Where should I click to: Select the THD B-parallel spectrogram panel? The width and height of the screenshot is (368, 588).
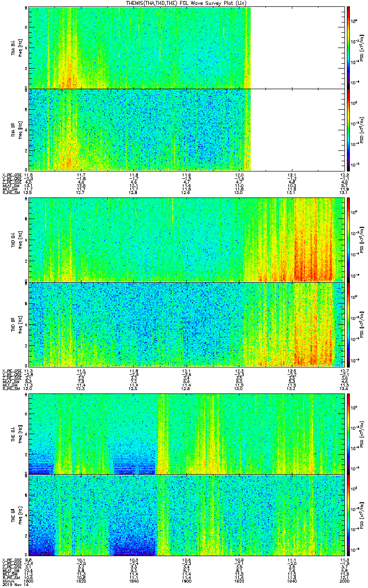click(186, 324)
